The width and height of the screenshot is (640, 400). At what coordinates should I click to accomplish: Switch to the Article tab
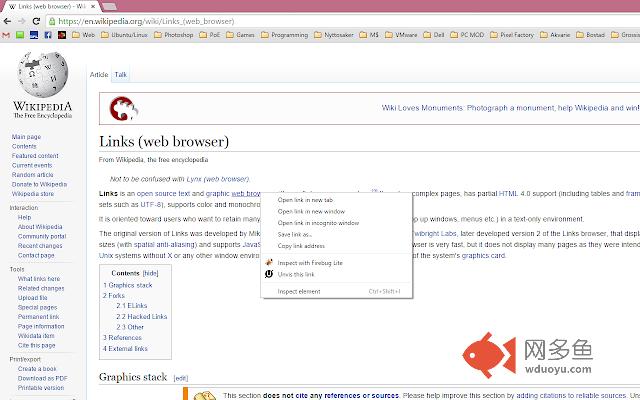click(x=99, y=75)
